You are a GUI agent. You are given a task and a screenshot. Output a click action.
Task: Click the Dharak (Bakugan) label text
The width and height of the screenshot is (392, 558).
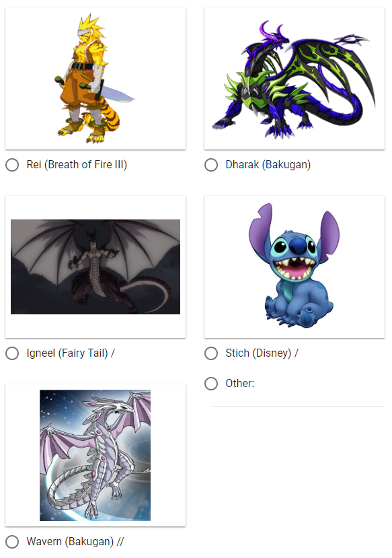tap(268, 165)
